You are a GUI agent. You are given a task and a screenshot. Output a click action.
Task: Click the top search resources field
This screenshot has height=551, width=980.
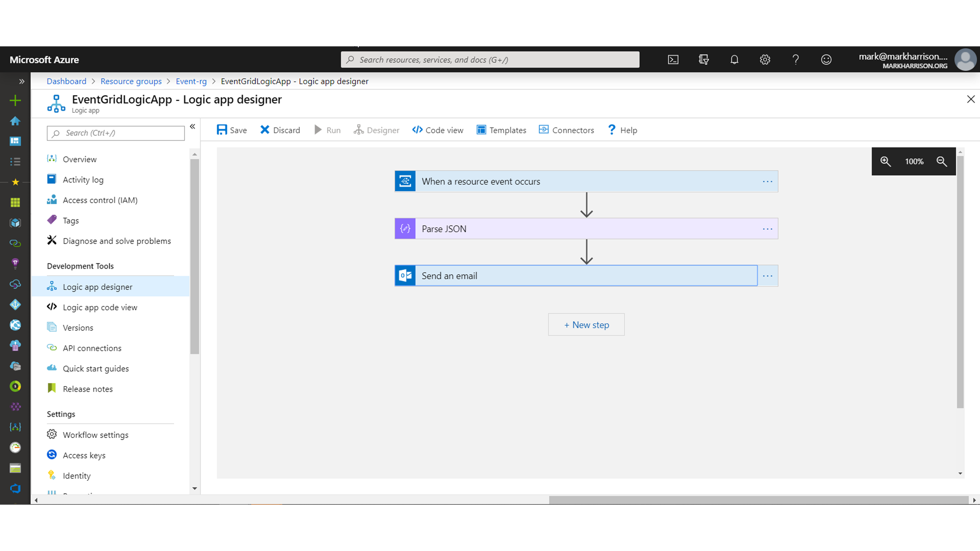[491, 60]
